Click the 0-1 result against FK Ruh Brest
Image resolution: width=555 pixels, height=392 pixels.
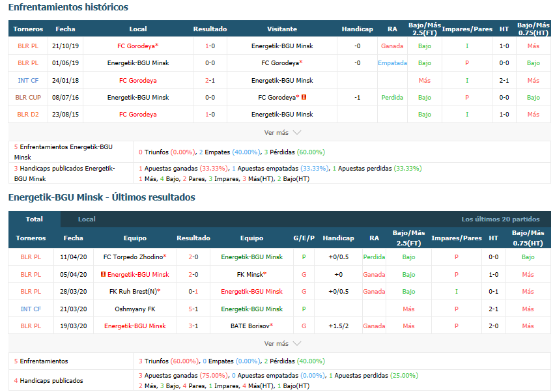(193, 292)
